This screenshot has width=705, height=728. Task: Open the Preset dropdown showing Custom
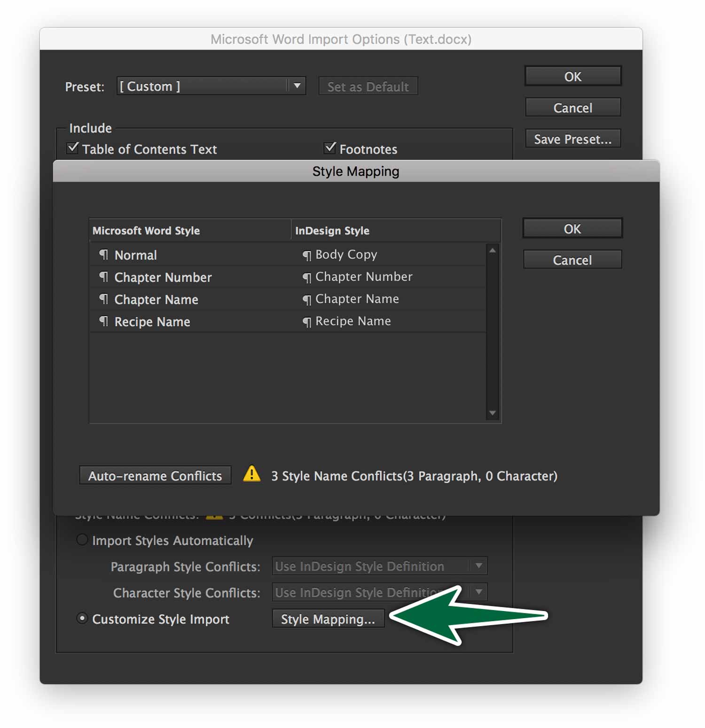211,86
